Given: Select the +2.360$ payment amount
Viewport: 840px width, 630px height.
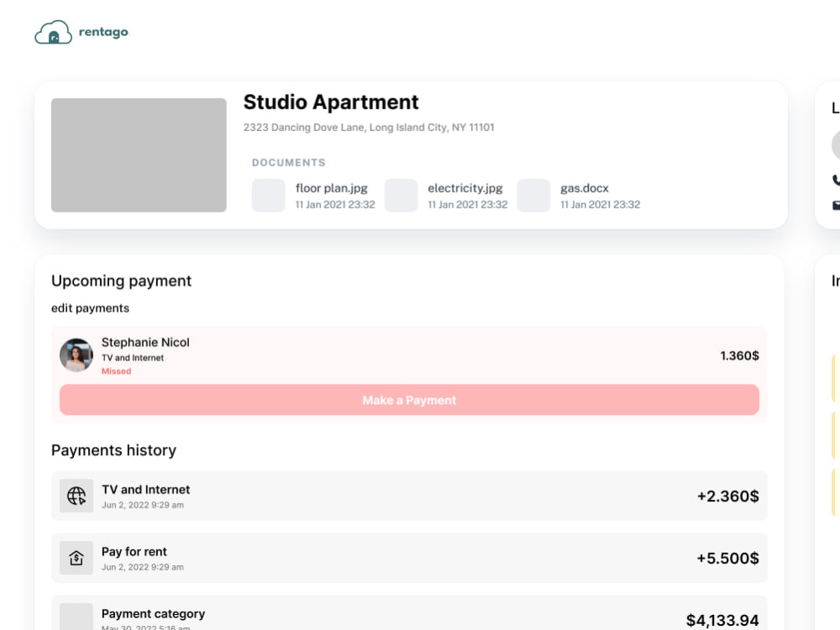Looking at the screenshot, I should (x=727, y=496).
